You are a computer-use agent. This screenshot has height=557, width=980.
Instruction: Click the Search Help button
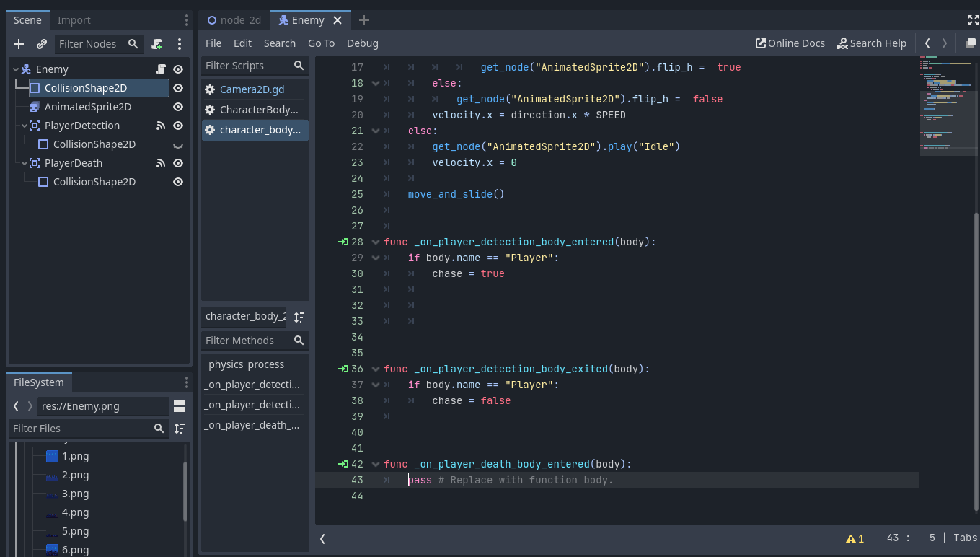coord(871,43)
